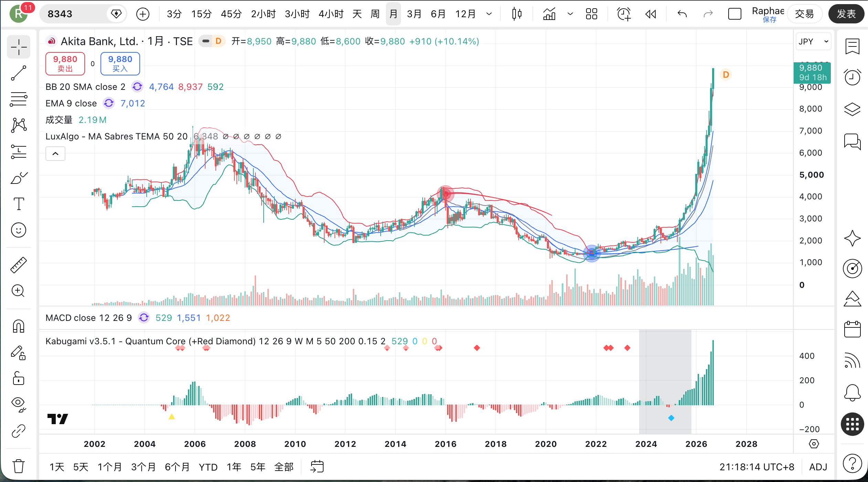Open the notifications bell icon
The width and height of the screenshot is (868, 482).
[x=852, y=392]
